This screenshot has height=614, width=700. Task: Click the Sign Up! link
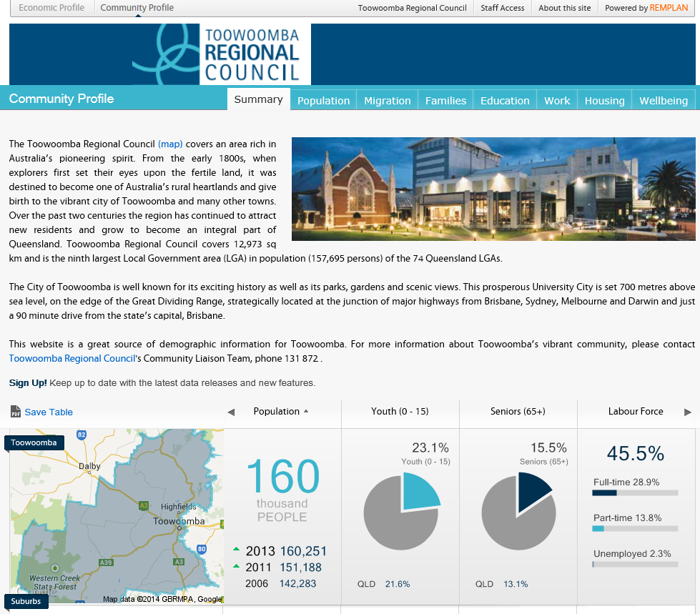click(x=28, y=383)
